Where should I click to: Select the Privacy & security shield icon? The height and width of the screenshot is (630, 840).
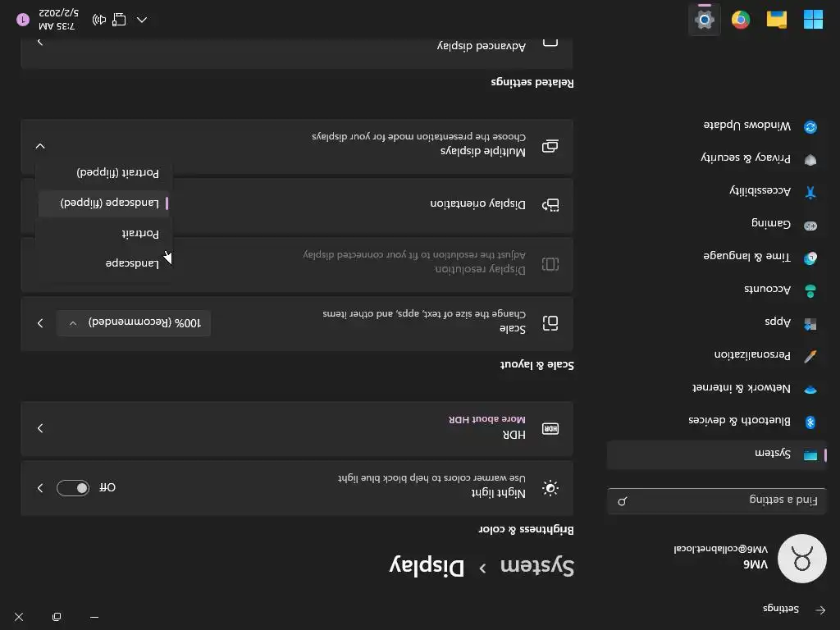tap(810, 160)
